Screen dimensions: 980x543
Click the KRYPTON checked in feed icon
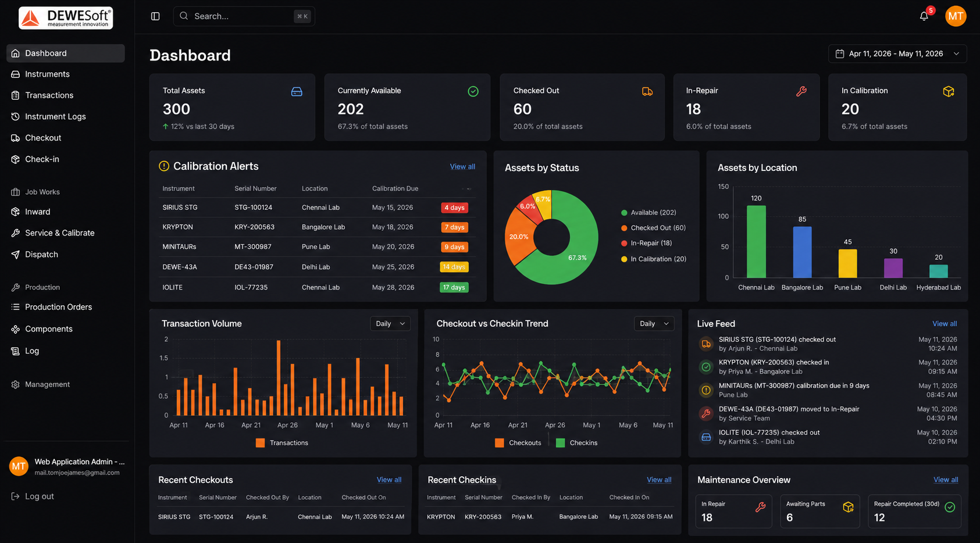(706, 367)
